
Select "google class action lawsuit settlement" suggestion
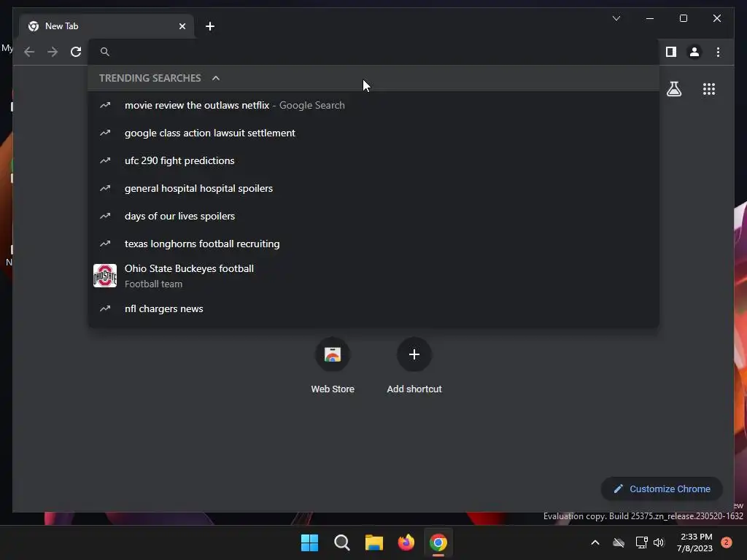point(373,133)
